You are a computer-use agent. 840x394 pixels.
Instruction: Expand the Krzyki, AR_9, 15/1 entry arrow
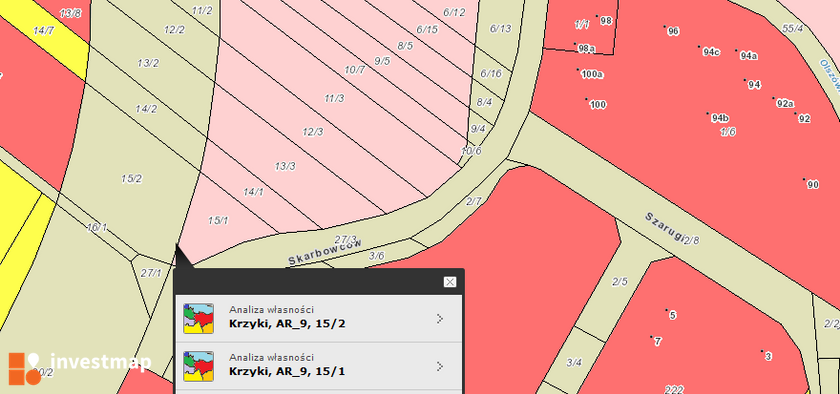440,367
